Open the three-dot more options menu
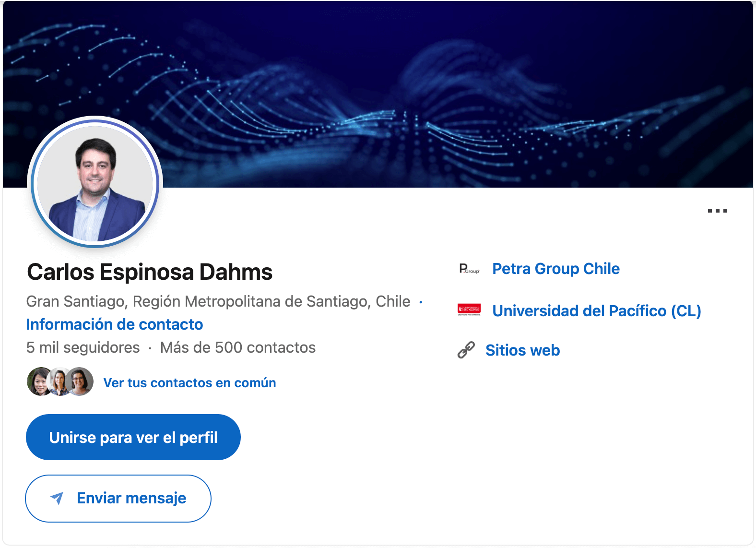The height and width of the screenshot is (548, 756). point(718,211)
